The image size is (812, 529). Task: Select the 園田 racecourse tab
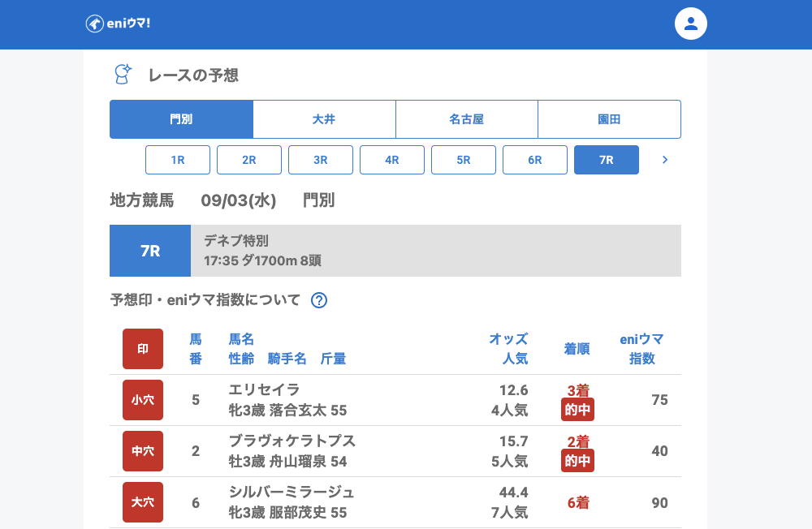(x=609, y=119)
